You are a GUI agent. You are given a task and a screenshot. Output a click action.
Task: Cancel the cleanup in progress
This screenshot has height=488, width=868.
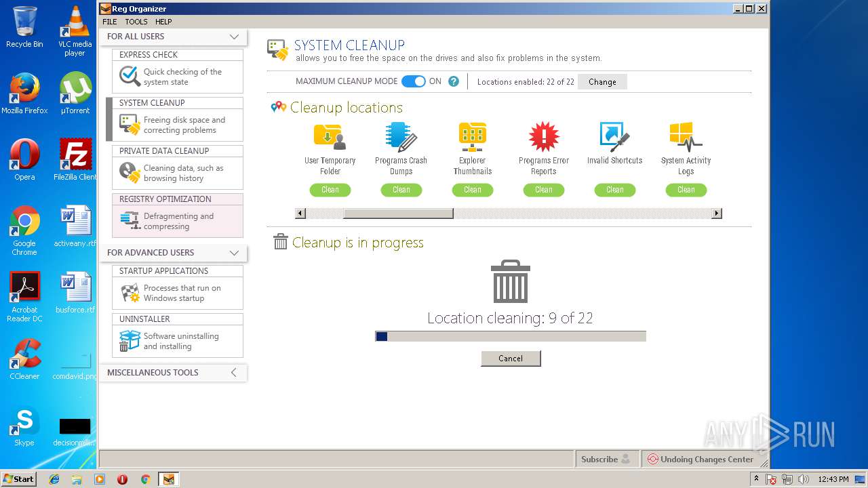point(511,359)
